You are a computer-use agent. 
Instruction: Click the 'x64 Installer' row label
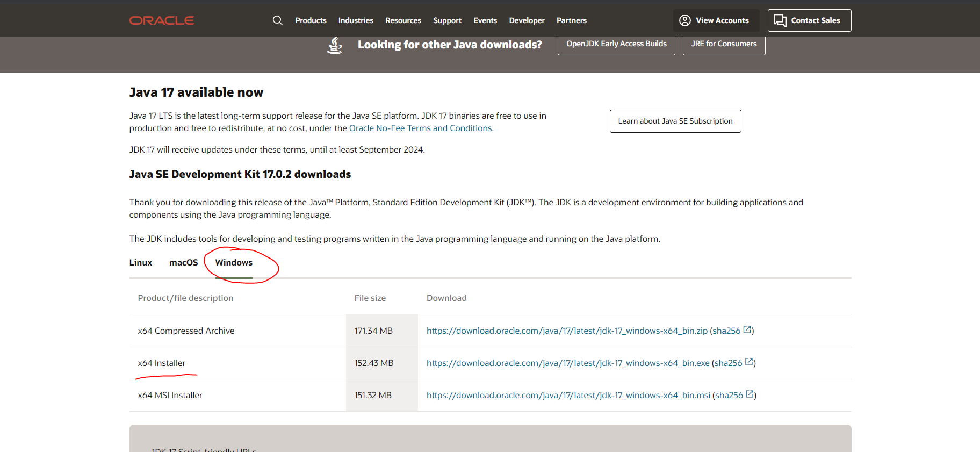161,363
